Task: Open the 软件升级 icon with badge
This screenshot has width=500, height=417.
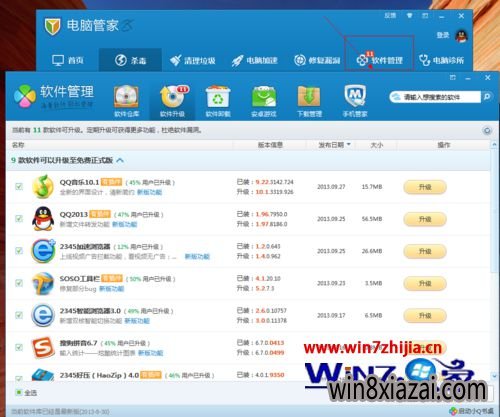Action: coord(172,101)
